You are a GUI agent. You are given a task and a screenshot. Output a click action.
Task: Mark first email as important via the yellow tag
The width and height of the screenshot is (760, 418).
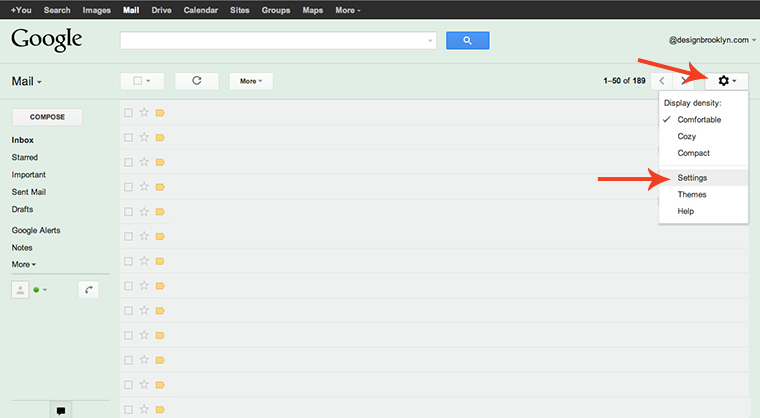[160, 113]
